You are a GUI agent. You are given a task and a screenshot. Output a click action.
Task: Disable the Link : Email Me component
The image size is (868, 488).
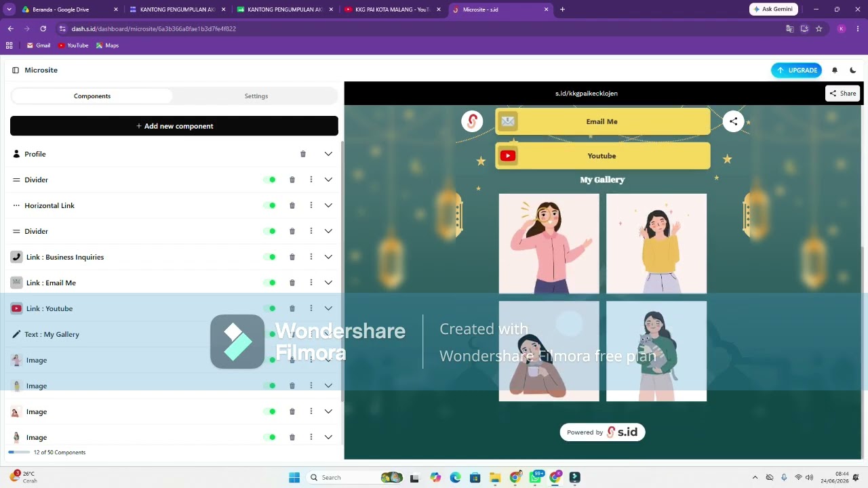click(270, 283)
